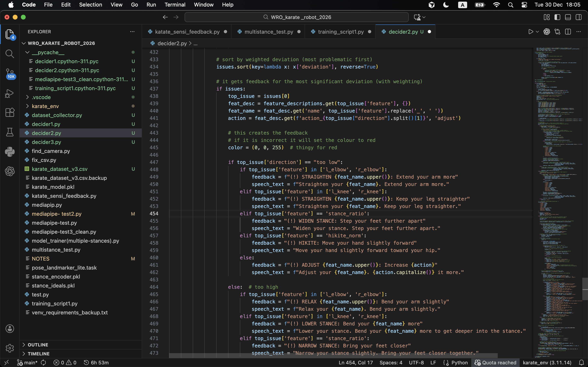The width and height of the screenshot is (588, 367).
Task: Open the Python sidebar view
Action: pyautogui.click(x=10, y=152)
